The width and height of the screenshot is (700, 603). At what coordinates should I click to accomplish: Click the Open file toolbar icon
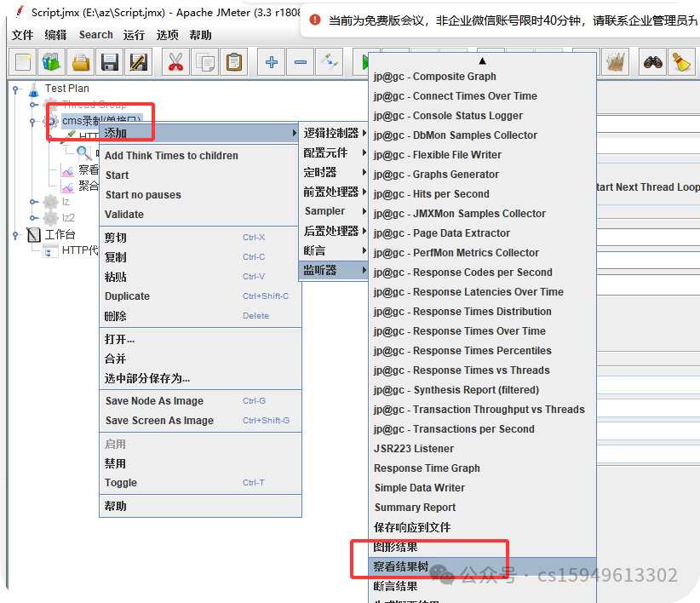81,62
